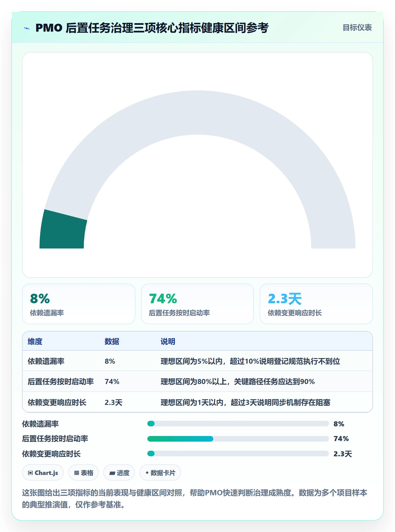
Task: Click the Chart.js tag icon
Action: (x=30, y=473)
